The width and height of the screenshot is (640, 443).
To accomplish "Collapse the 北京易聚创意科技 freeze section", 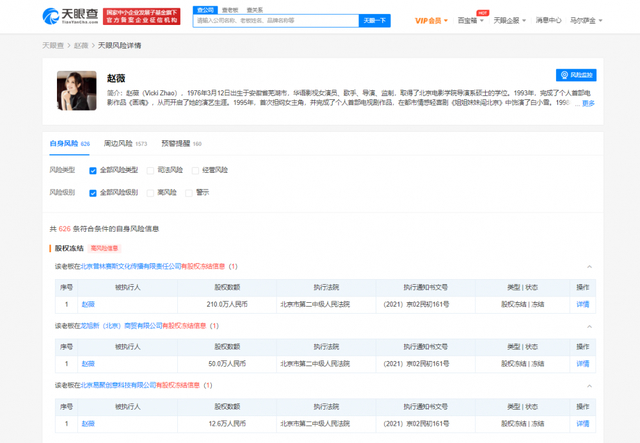I will pyautogui.click(x=589, y=385).
